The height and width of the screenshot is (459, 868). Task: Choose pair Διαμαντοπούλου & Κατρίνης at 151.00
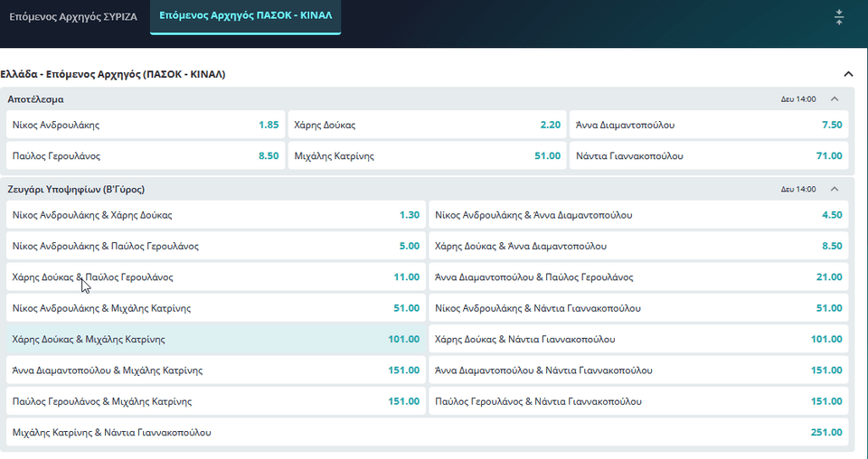point(216,370)
